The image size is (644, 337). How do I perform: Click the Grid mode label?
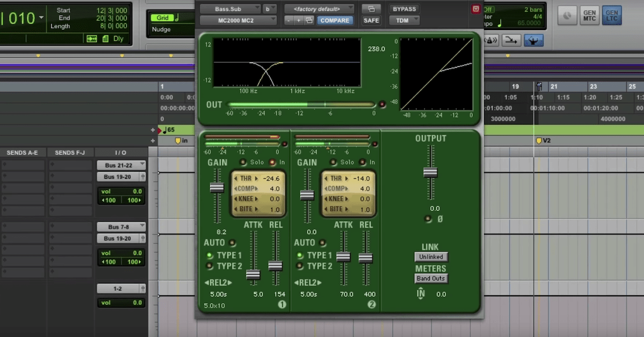point(163,18)
